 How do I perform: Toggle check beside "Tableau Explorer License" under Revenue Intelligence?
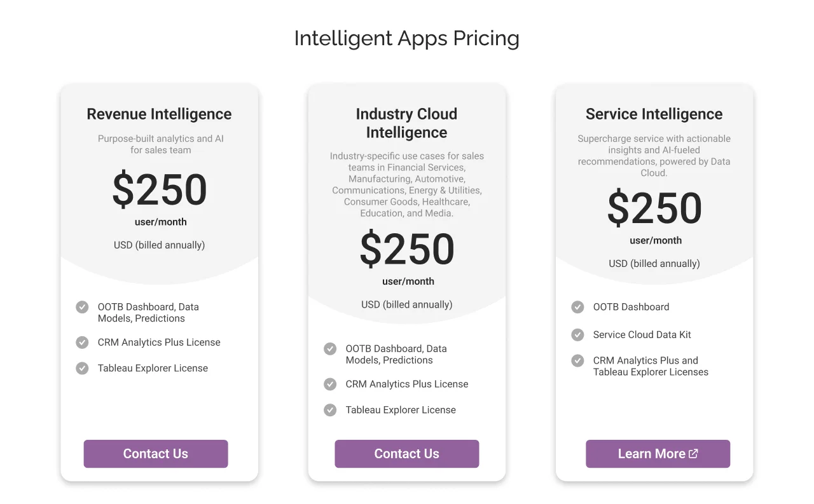point(82,368)
